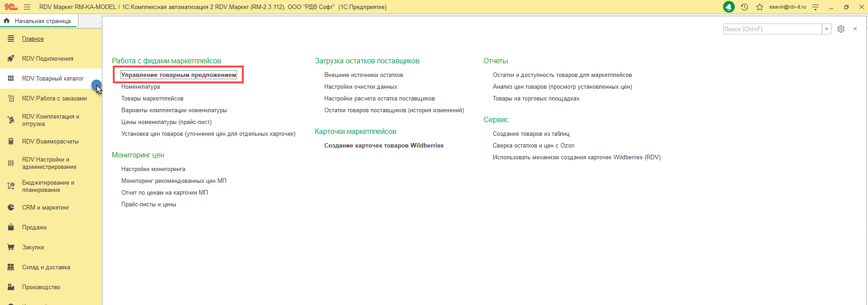Open the hamburger main menu icon
Image resolution: width=868 pixels, height=305 pixels.
click(27, 7)
